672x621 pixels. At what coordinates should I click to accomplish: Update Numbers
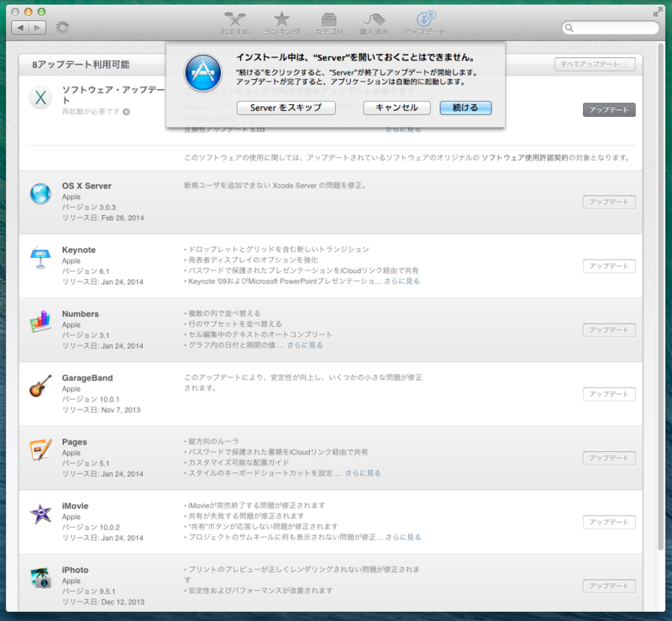tap(609, 330)
